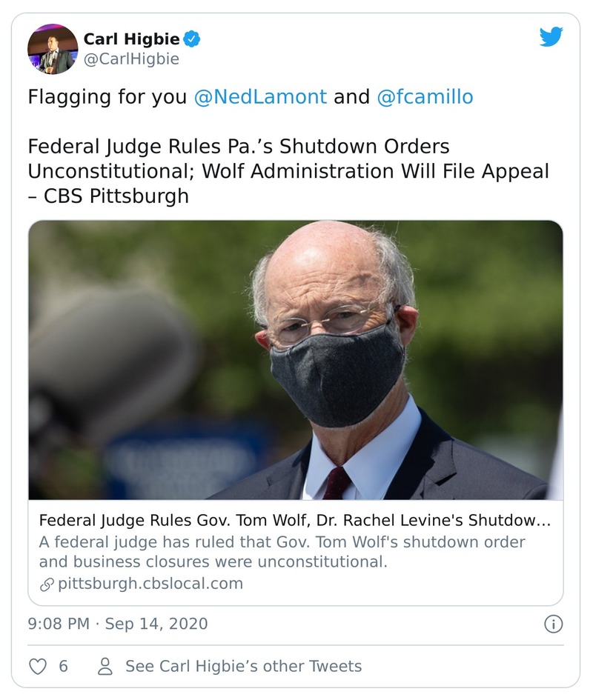
Task: Click the like count of 6
Action: 63,667
